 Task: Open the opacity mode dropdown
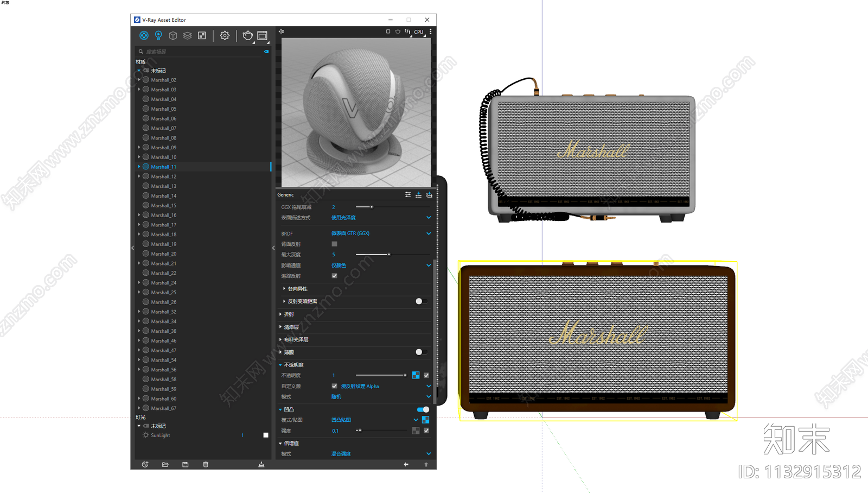[381, 397]
